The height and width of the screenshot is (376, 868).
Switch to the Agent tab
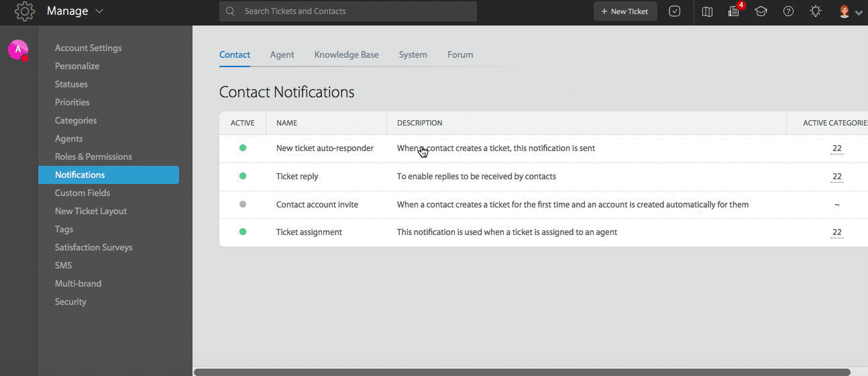(x=282, y=55)
